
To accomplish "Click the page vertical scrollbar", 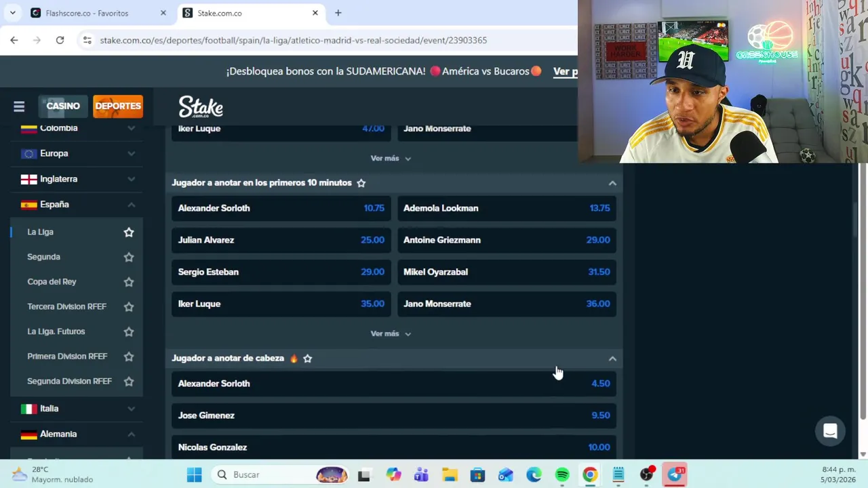I will point(863,291).
